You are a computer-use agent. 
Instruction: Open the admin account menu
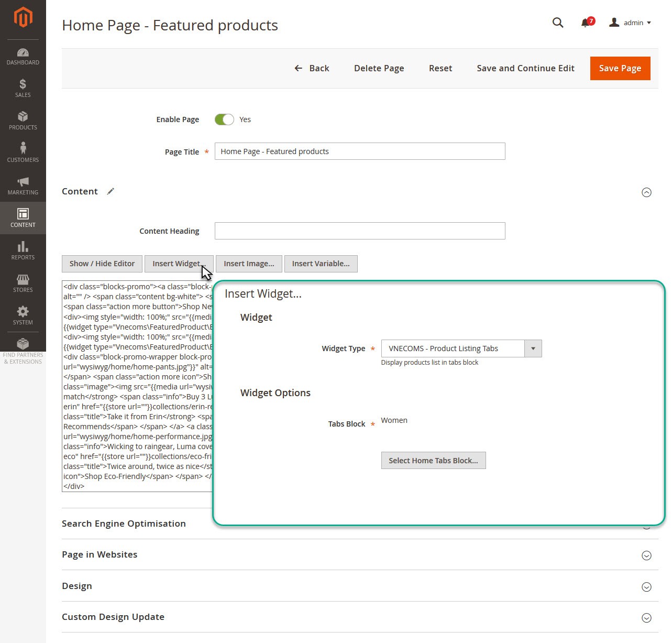coord(630,23)
